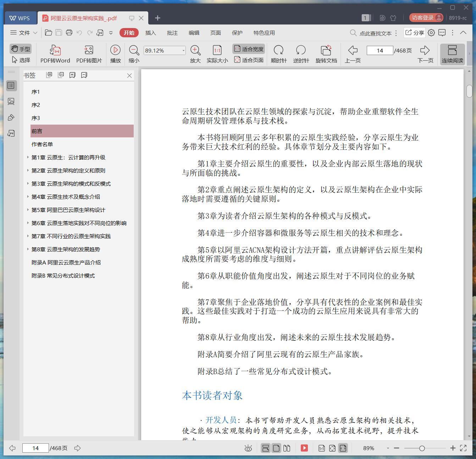
Task: Click the 访客登录 login button
Action: coord(426,18)
